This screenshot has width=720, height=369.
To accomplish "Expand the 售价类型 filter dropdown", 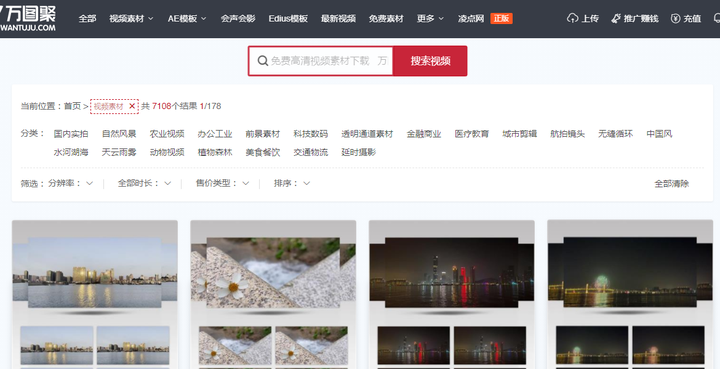I will [x=222, y=183].
